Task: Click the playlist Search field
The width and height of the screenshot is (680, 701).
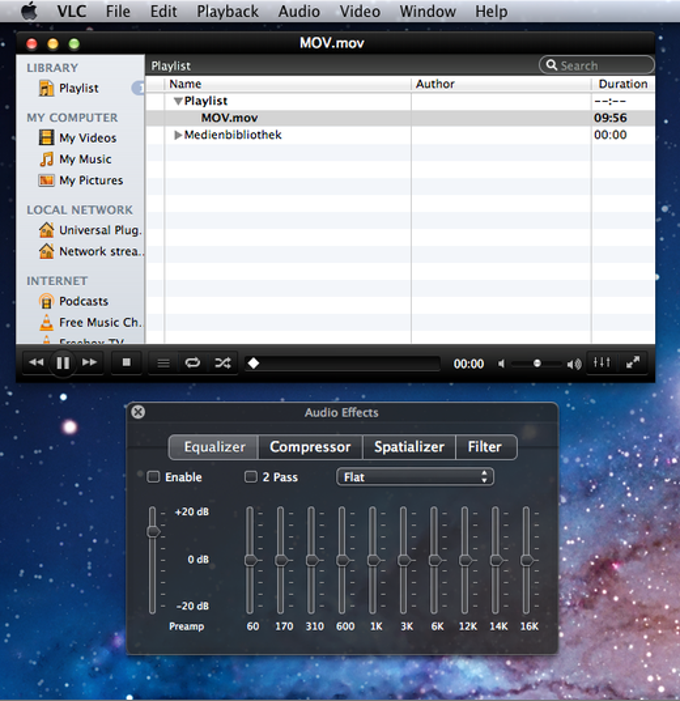Action: click(597, 65)
